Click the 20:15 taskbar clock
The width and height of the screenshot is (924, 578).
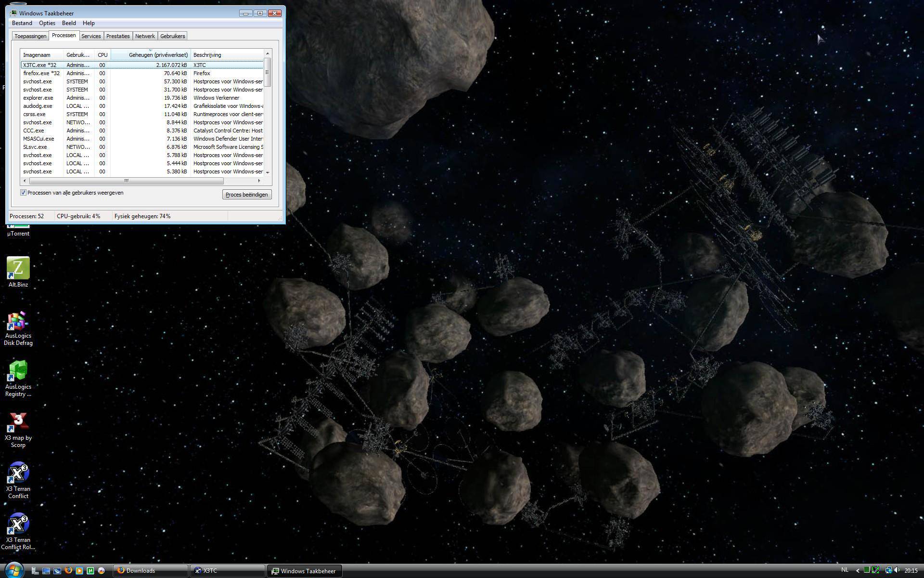coord(911,570)
